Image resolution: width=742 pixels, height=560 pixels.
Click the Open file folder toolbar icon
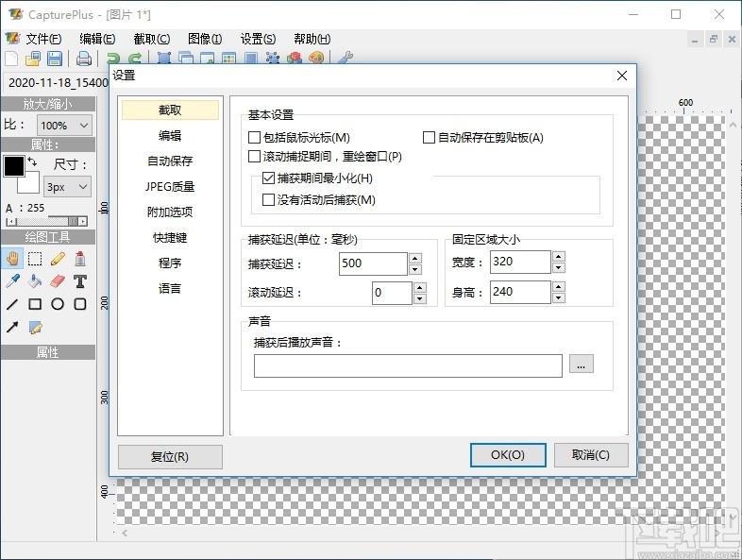33,59
